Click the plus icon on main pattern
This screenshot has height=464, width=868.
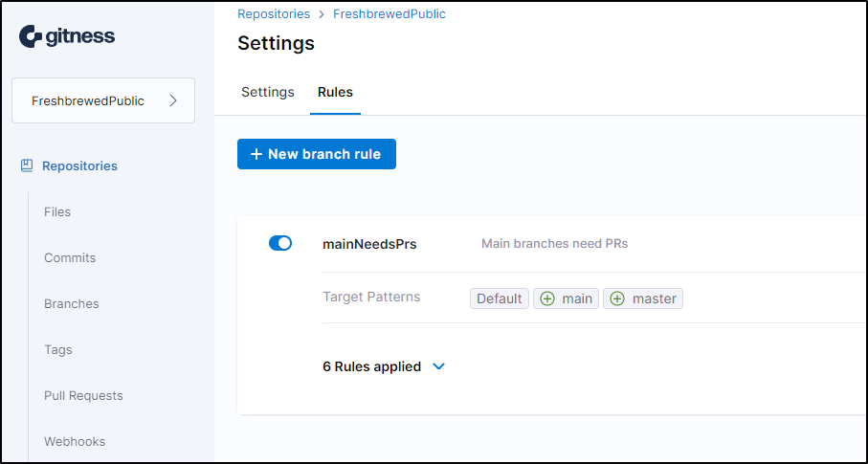[547, 298]
